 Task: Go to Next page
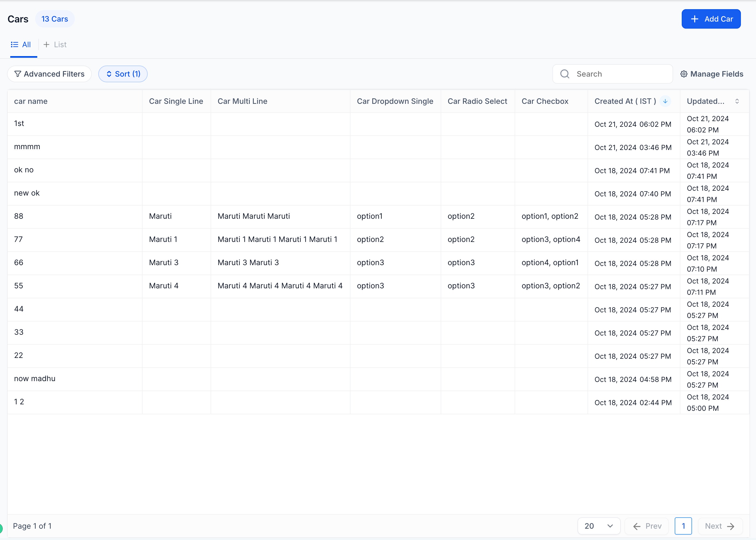(x=720, y=526)
